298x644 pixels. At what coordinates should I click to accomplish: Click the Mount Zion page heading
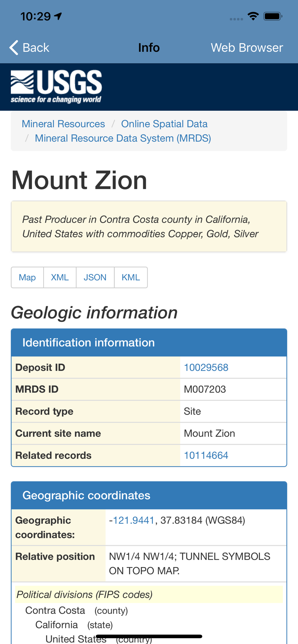[x=79, y=180]
